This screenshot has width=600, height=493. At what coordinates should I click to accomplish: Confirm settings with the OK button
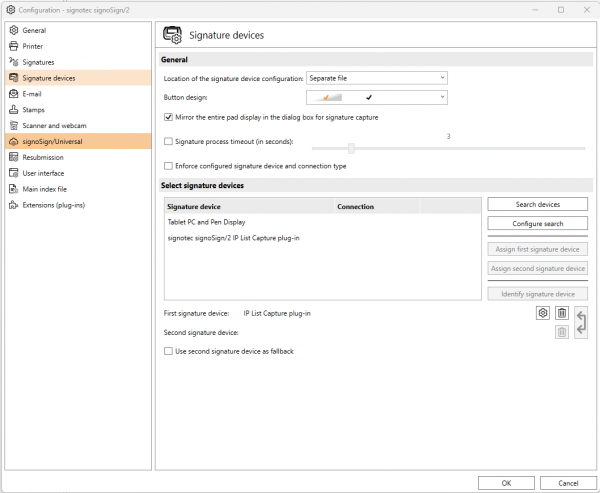(506, 483)
